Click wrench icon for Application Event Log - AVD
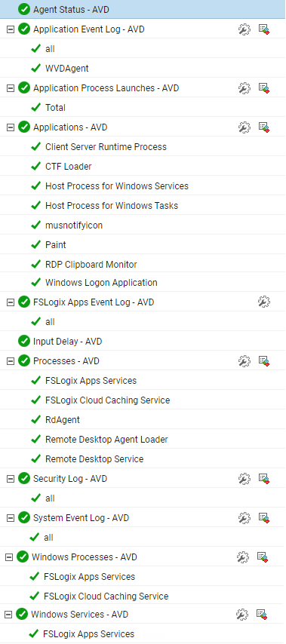 pyautogui.click(x=244, y=29)
